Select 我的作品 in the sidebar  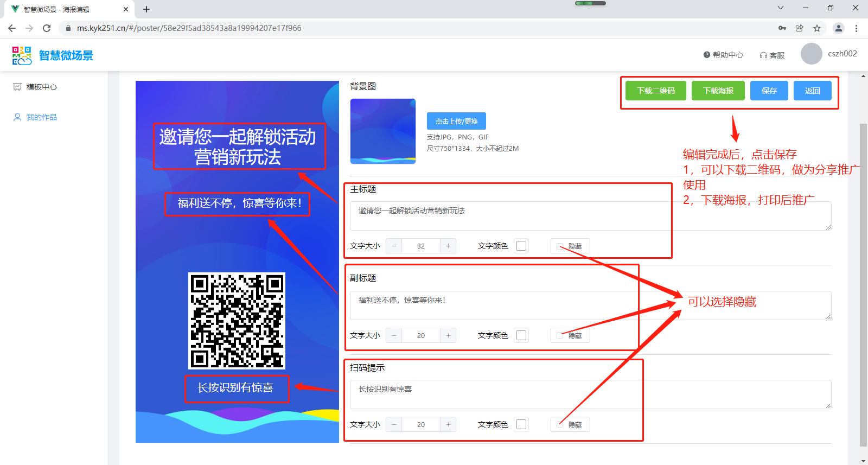pyautogui.click(x=41, y=117)
